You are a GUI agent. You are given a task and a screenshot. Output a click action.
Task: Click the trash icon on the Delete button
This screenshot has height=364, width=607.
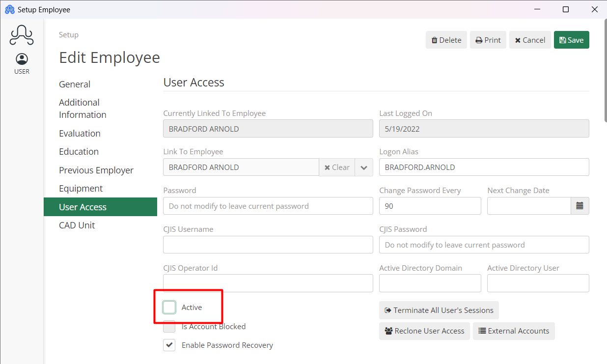click(435, 40)
